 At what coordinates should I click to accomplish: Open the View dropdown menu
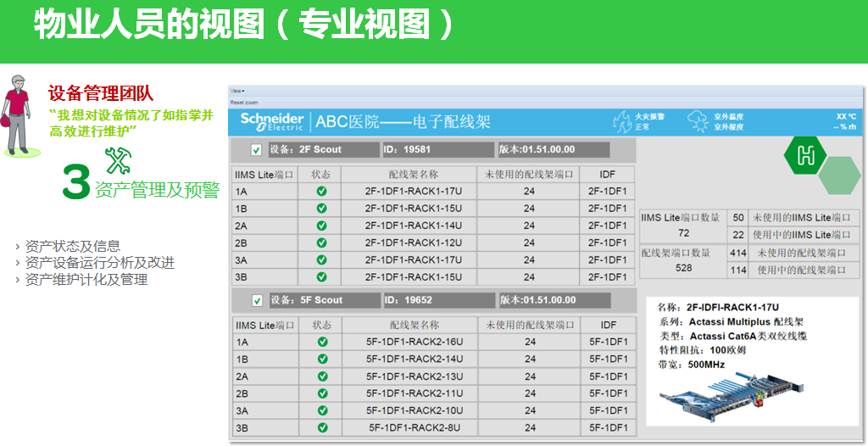point(237,91)
